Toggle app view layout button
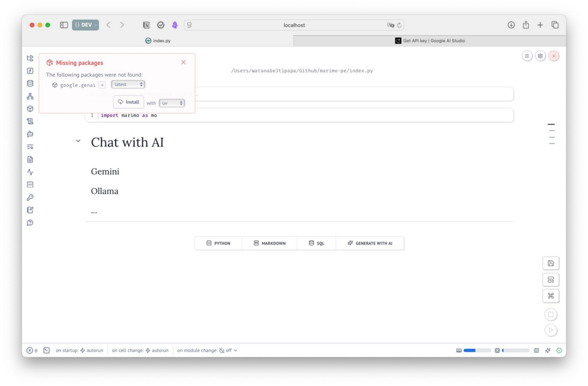The height and width of the screenshot is (386, 588). pos(551,279)
